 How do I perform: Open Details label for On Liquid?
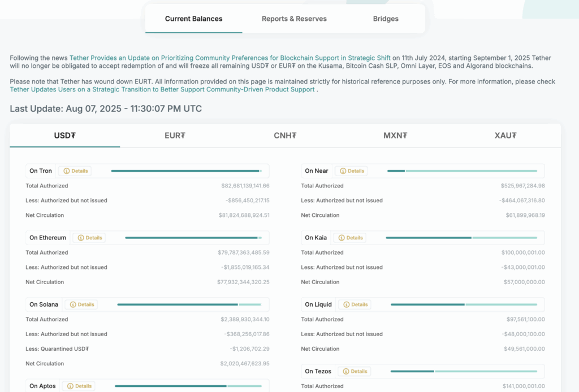[359, 304]
